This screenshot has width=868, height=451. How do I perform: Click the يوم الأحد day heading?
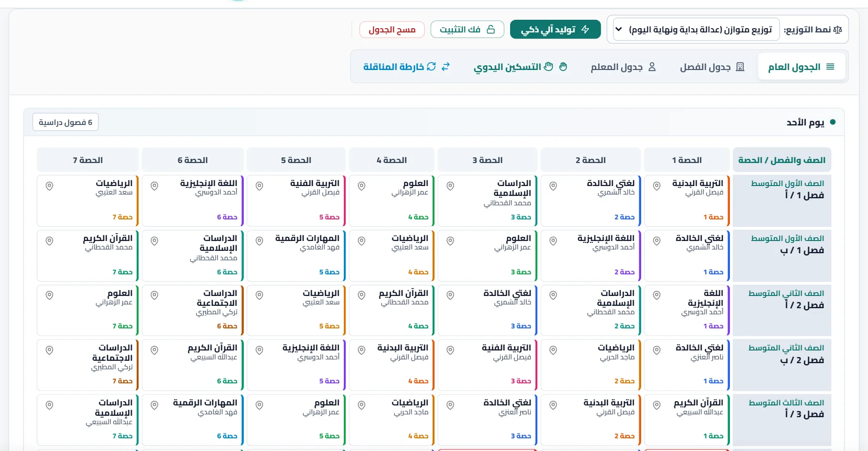click(x=805, y=122)
